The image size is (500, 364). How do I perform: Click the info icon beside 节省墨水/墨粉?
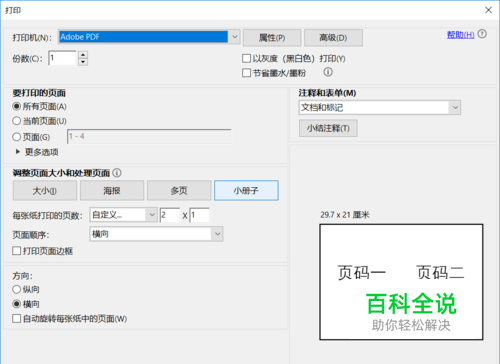pos(328,72)
